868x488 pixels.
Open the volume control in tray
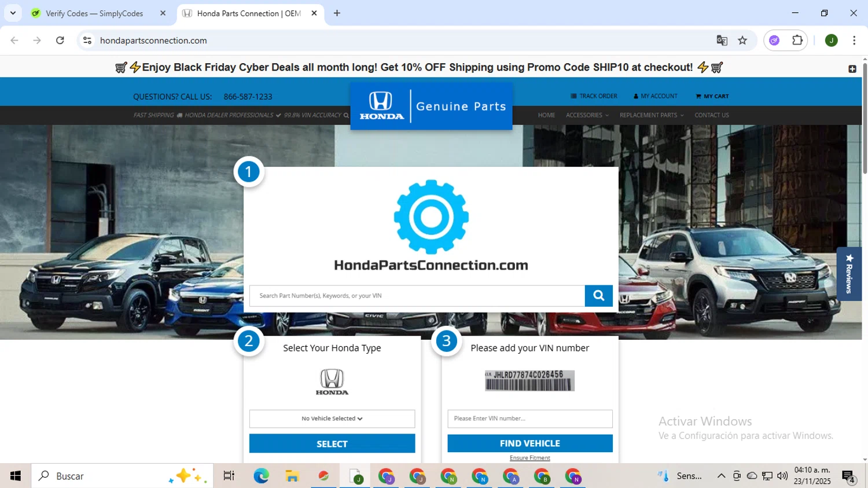(x=782, y=476)
